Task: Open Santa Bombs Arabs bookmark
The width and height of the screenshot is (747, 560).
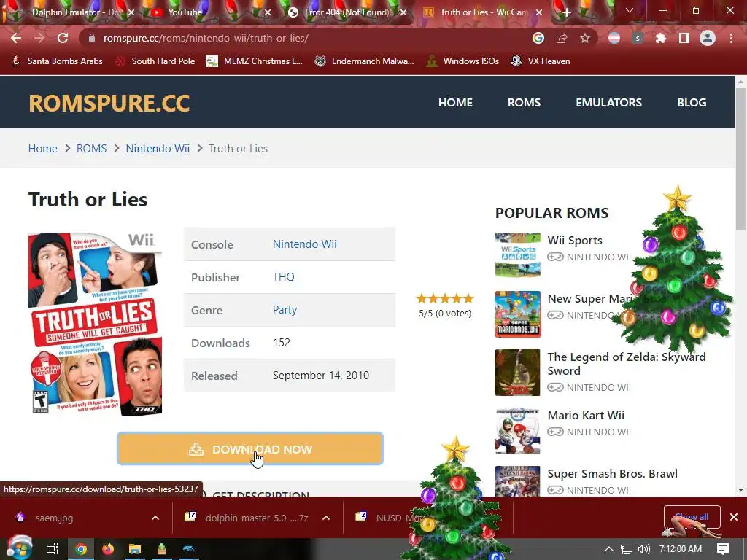Action: click(x=57, y=61)
